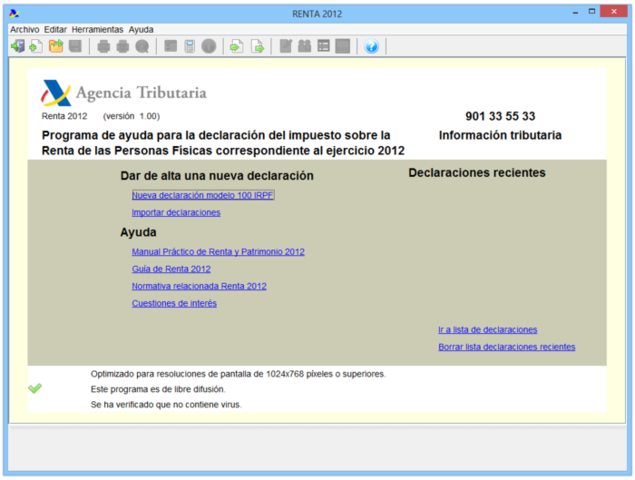This screenshot has height=480, width=635.
Task: Open the Editar menu
Action: (x=55, y=30)
